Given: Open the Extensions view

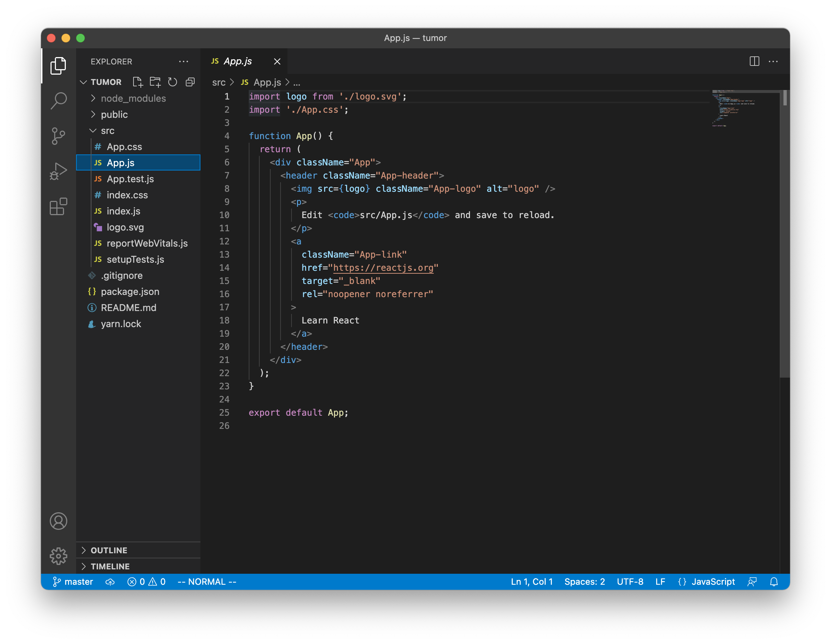Looking at the screenshot, I should point(58,207).
